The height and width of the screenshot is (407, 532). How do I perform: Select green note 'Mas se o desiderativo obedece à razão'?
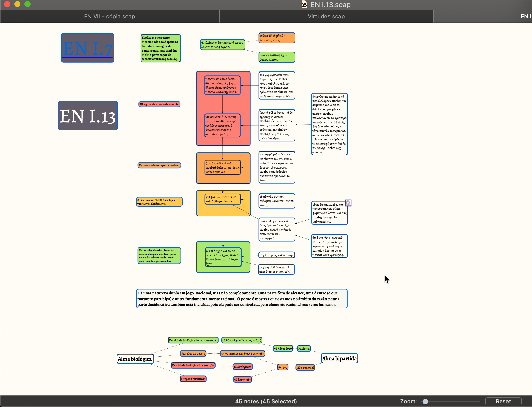(x=159, y=256)
